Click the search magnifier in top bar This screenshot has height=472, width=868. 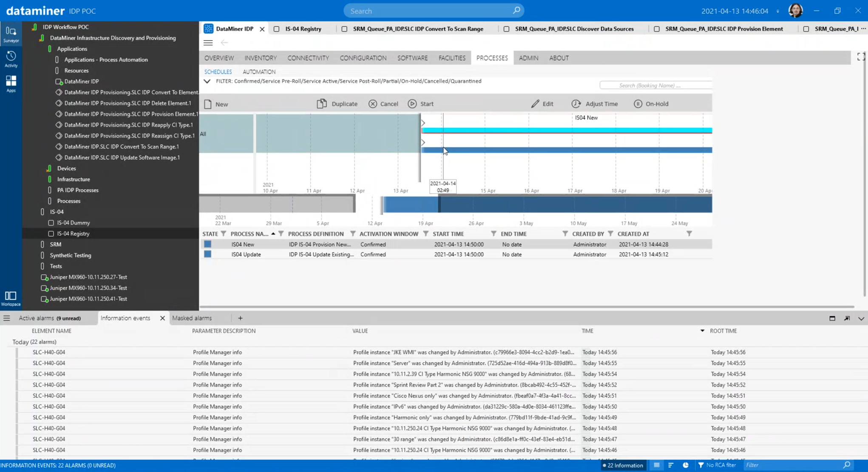pyautogui.click(x=516, y=11)
